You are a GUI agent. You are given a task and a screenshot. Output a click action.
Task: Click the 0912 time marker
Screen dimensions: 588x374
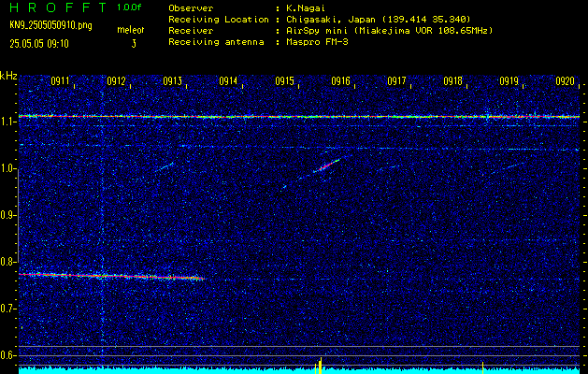pyautogui.click(x=116, y=80)
